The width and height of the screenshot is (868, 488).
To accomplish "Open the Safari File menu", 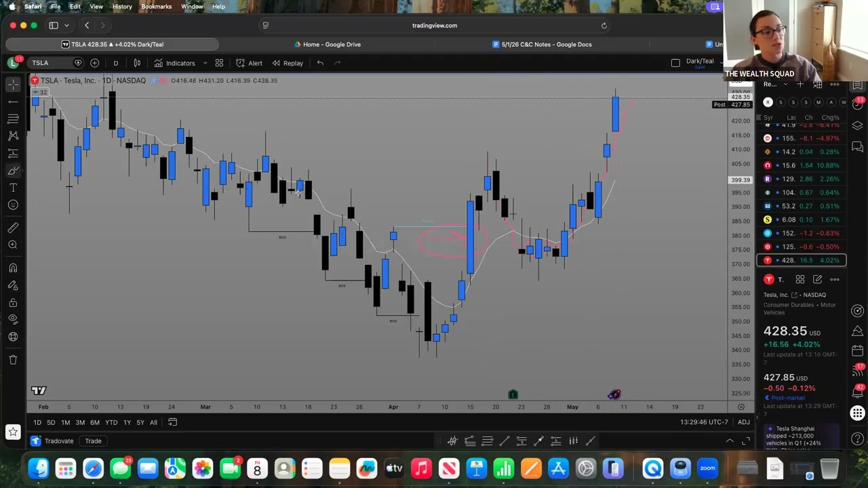I will click(x=56, y=7).
